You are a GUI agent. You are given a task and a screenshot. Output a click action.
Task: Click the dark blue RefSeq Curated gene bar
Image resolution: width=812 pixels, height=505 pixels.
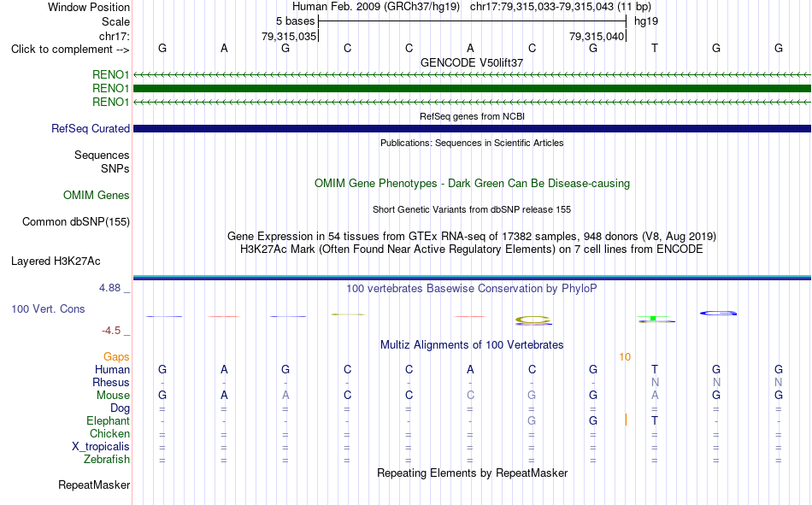click(472, 128)
